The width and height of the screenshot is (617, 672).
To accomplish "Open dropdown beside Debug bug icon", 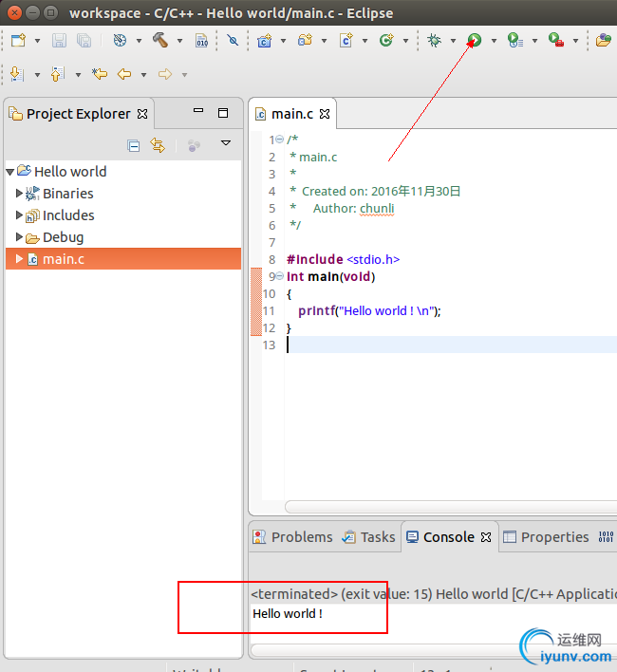I will (x=453, y=41).
